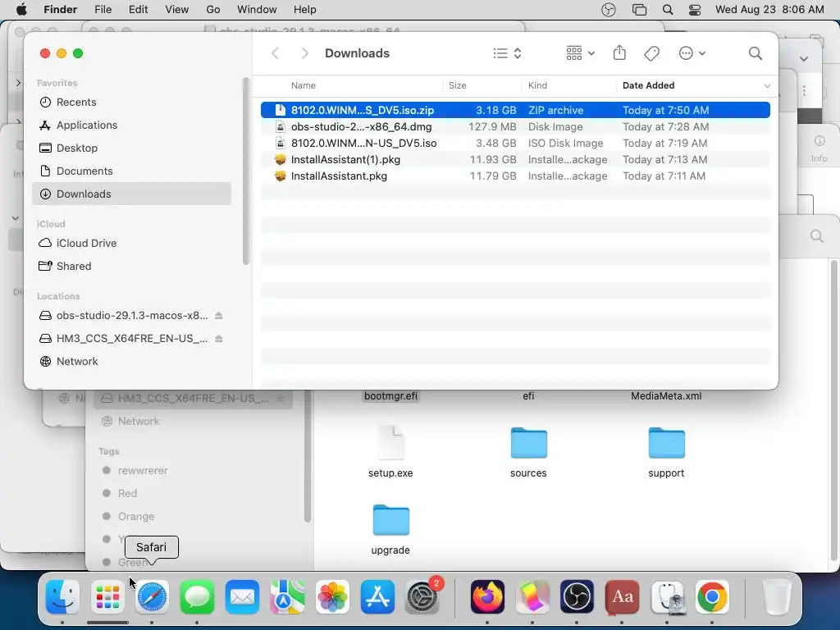Viewport: 840px width, 630px height.
Task: Change view mode with list view selector
Action: click(507, 53)
